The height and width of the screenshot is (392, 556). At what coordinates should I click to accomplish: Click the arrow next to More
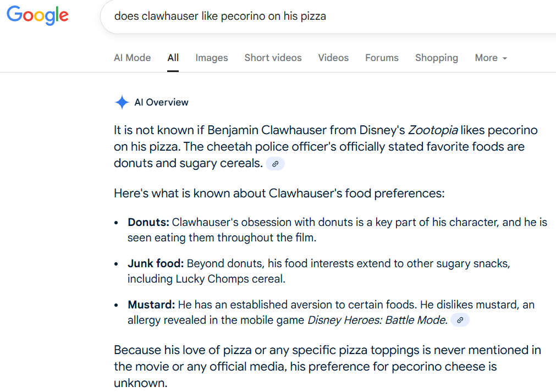pos(505,58)
